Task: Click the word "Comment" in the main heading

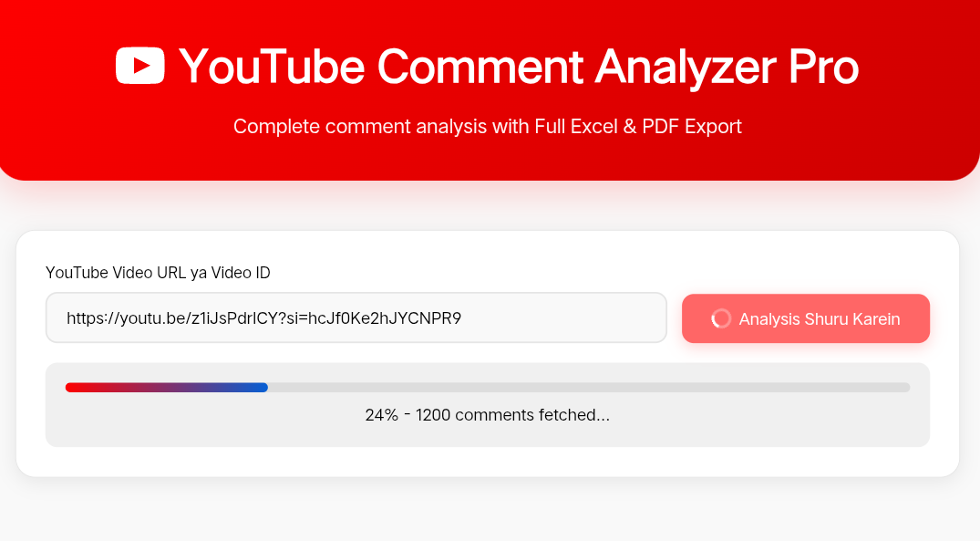Action: pos(480,67)
